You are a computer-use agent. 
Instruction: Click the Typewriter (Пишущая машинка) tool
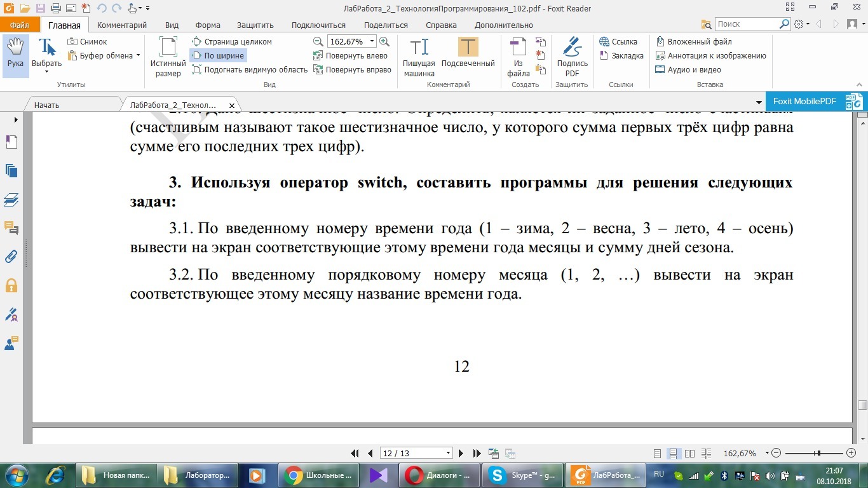point(419,56)
